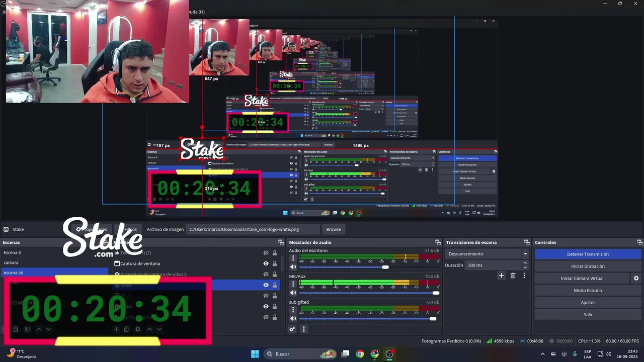Open audio mixer menu dots
Image resolution: width=644 pixels, height=362 pixels.
coord(303,329)
